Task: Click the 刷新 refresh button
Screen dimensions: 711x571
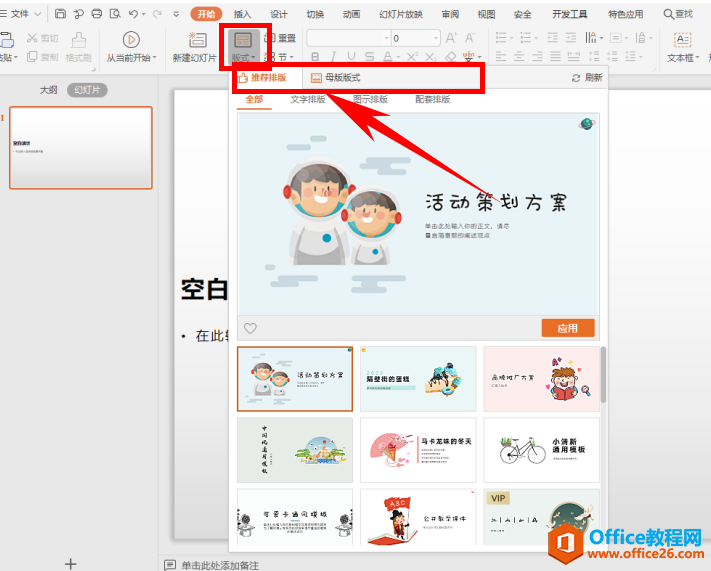Action: click(587, 78)
